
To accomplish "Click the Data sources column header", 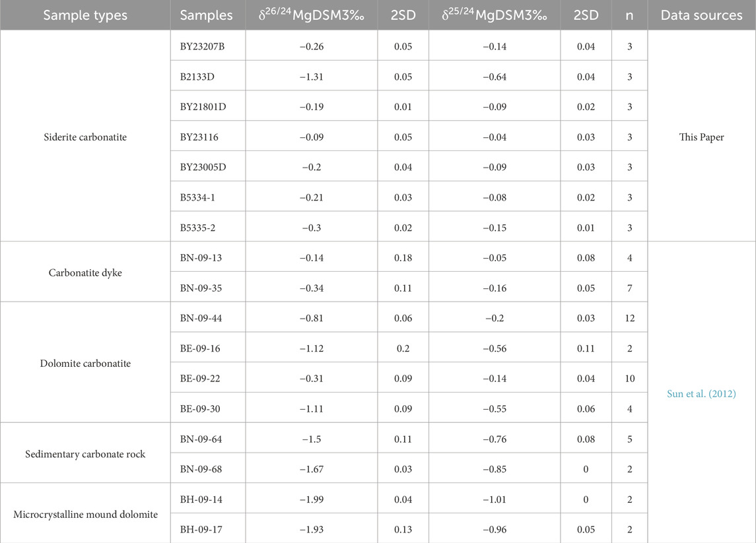I will [x=701, y=15].
